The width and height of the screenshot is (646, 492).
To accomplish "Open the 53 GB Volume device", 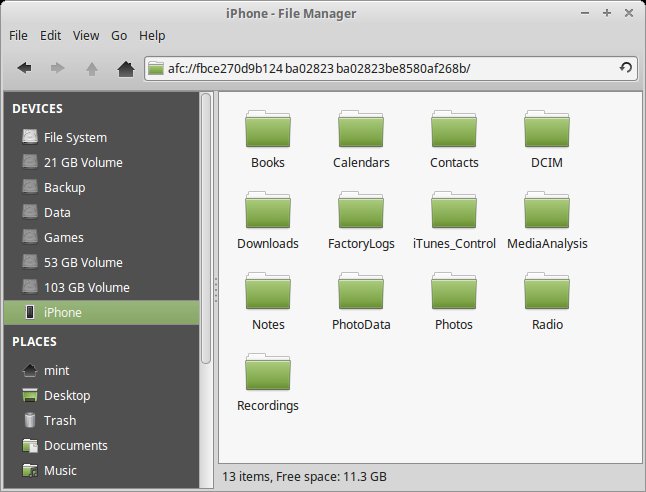I will click(x=83, y=262).
